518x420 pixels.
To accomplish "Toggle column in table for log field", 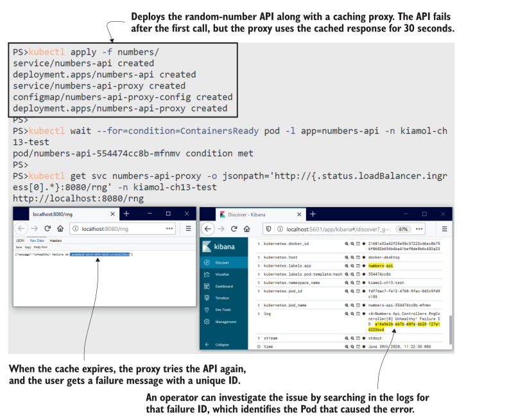I will (x=358, y=314).
